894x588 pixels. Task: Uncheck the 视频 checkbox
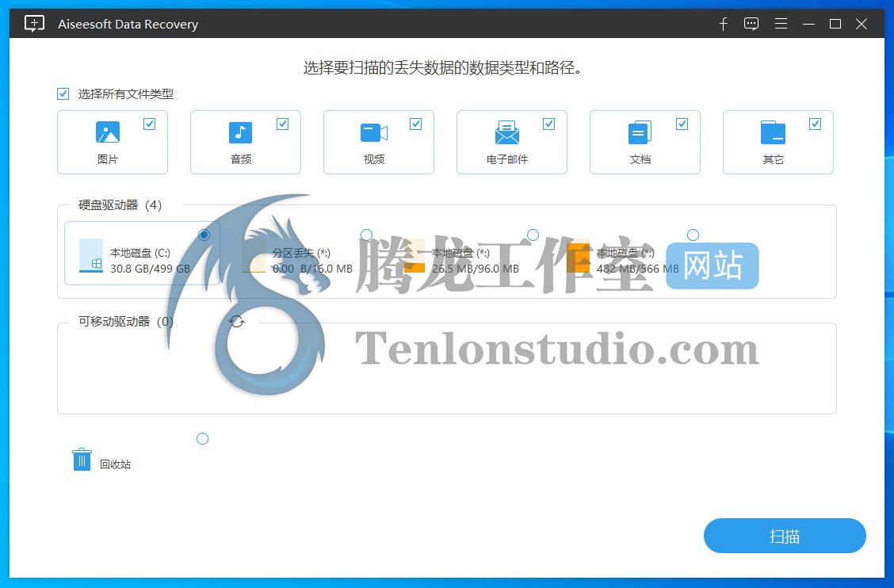pyautogui.click(x=415, y=124)
